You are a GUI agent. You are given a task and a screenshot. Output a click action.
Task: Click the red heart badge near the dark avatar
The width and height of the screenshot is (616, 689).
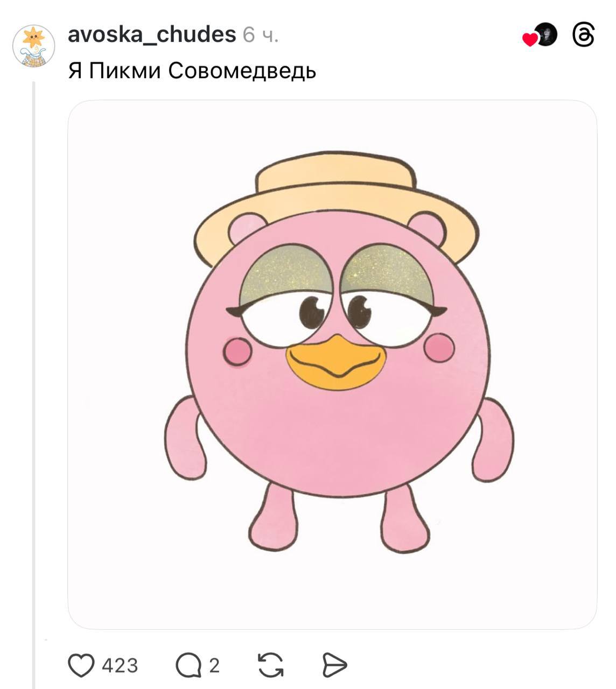530,39
